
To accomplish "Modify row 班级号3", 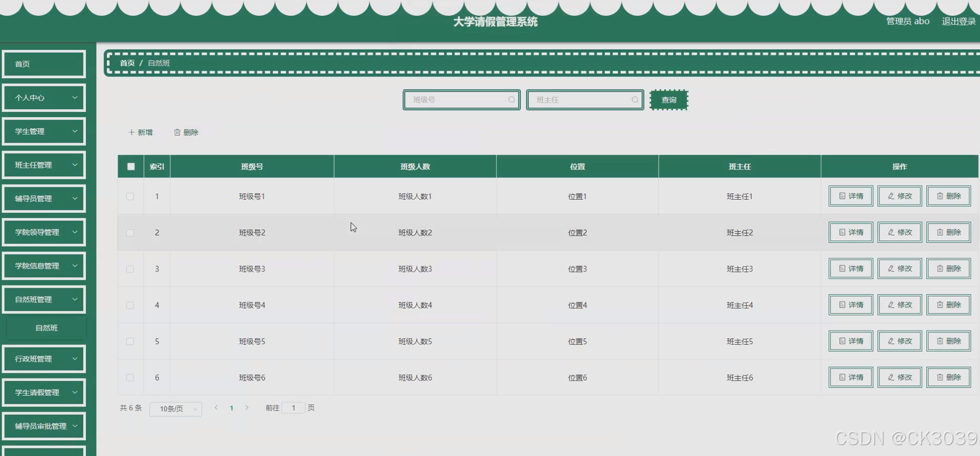I will click(900, 269).
